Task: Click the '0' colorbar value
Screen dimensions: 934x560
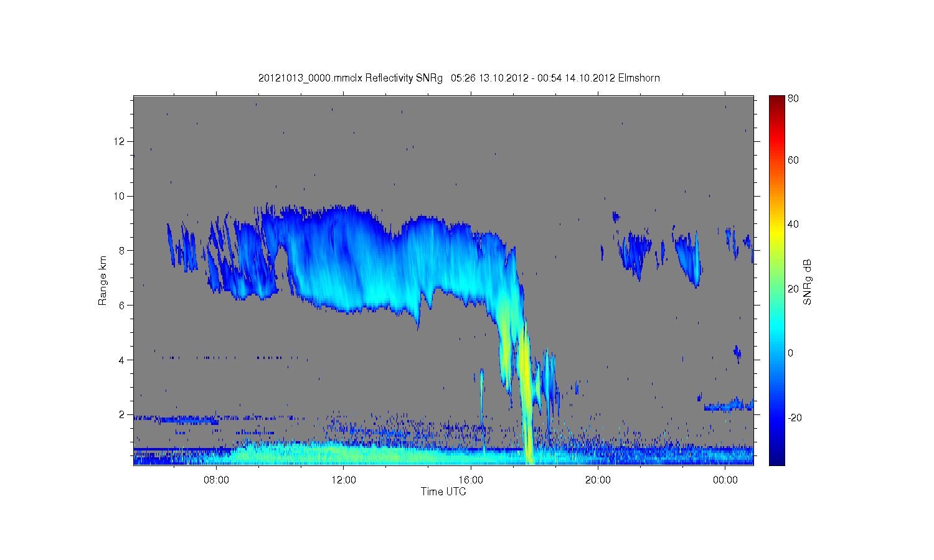Action: tap(791, 353)
